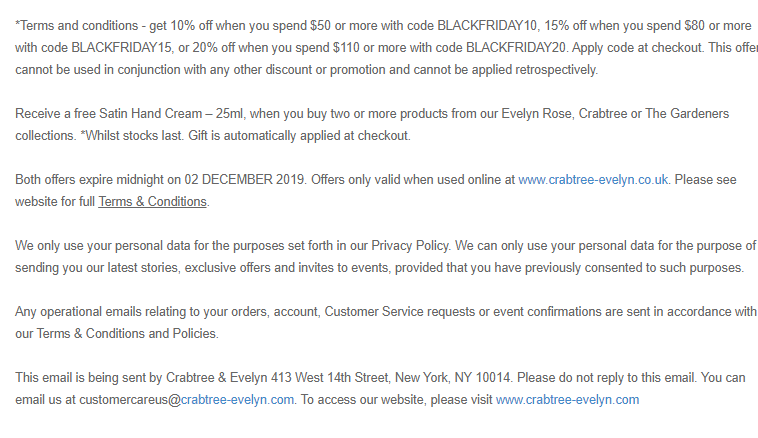758x438 pixels.
Task: Click the $50 spend amount
Action: pyautogui.click(x=321, y=26)
